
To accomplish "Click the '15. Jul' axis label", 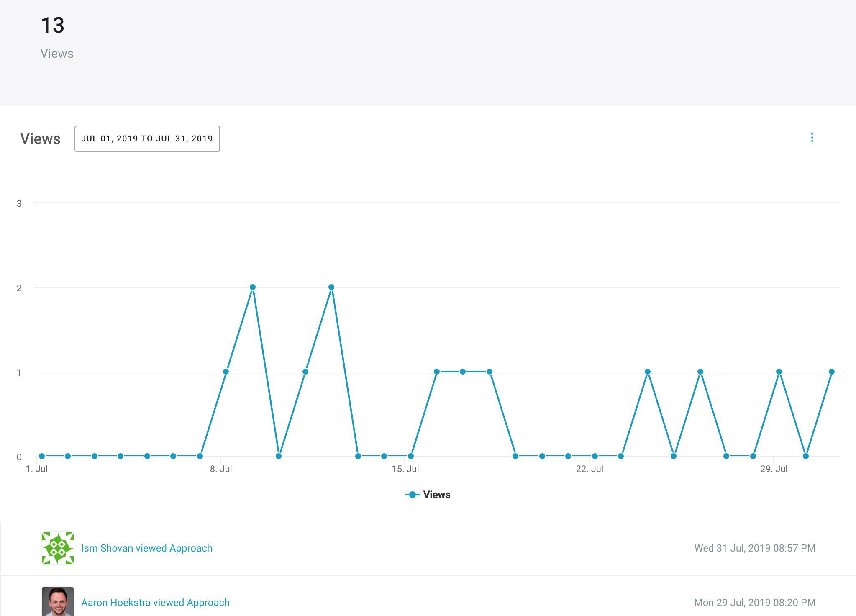I will [405, 469].
